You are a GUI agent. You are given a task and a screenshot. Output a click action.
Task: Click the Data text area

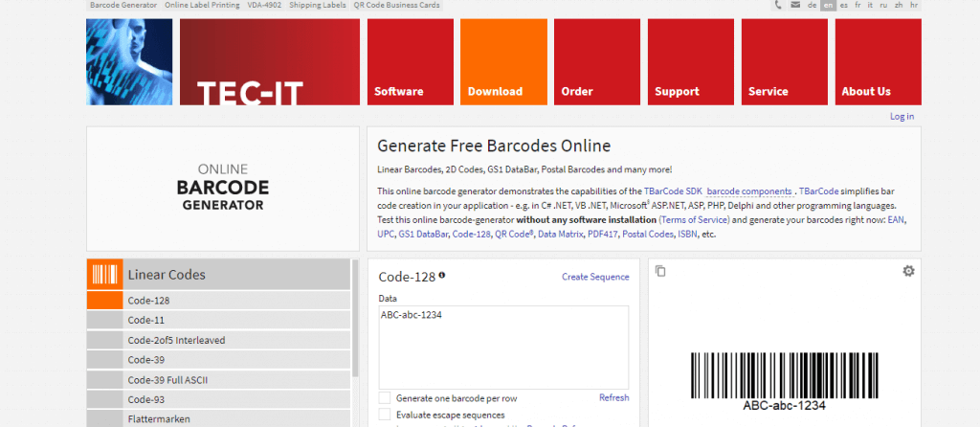[503, 348]
